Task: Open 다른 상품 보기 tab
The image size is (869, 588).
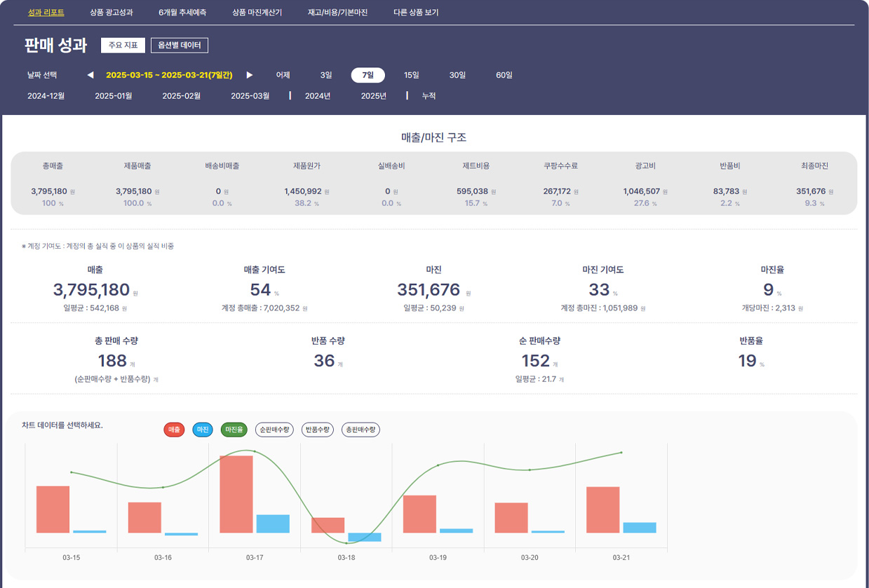Action: [x=416, y=13]
